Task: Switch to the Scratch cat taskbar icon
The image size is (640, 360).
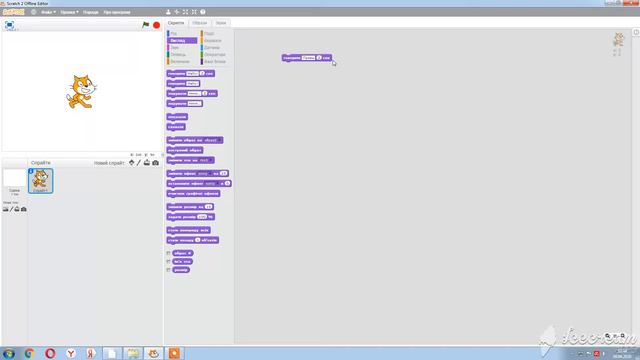Action: 153,353
